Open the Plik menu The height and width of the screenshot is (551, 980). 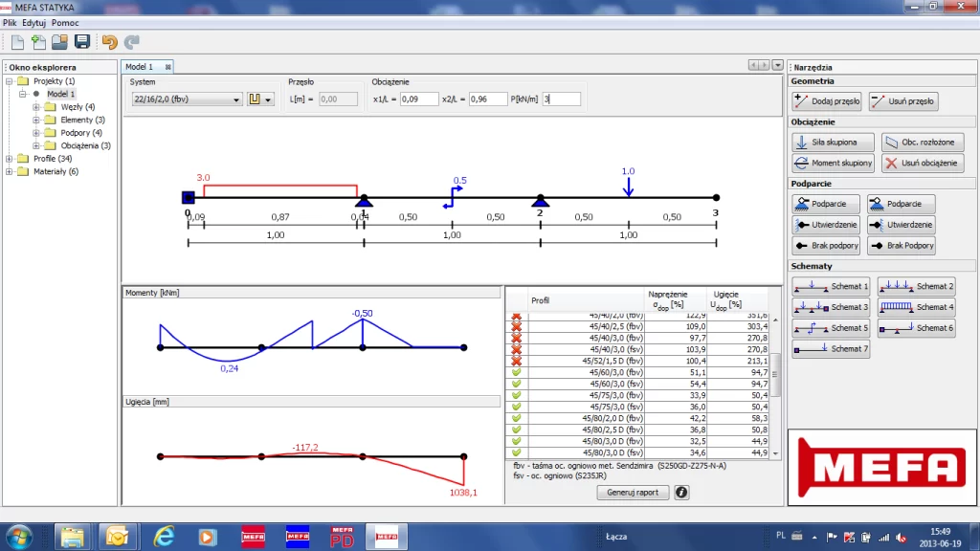click(x=10, y=23)
